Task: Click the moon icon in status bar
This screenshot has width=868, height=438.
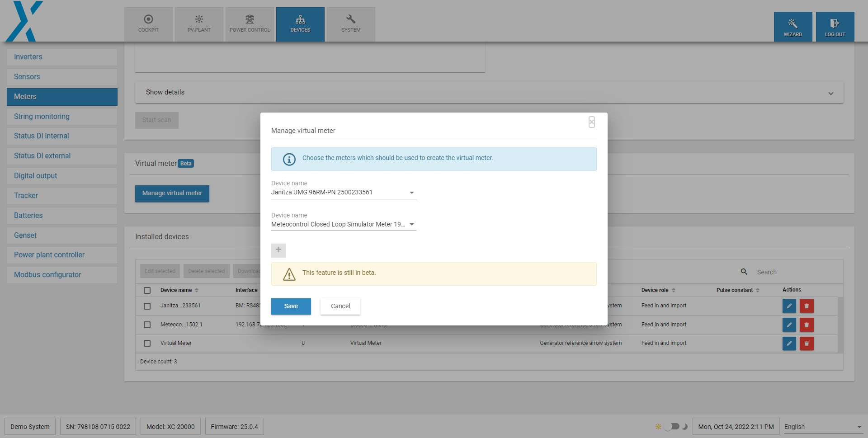Action: (685, 427)
